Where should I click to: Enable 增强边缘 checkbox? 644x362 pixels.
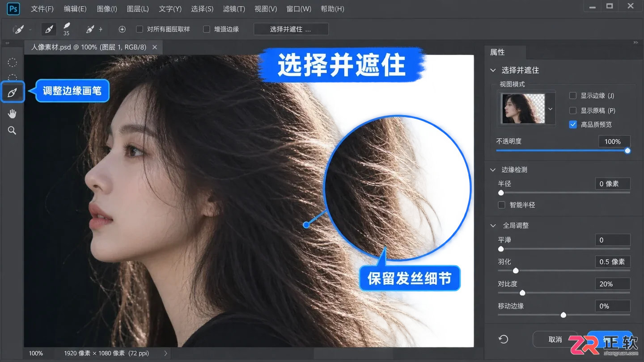[x=207, y=29]
